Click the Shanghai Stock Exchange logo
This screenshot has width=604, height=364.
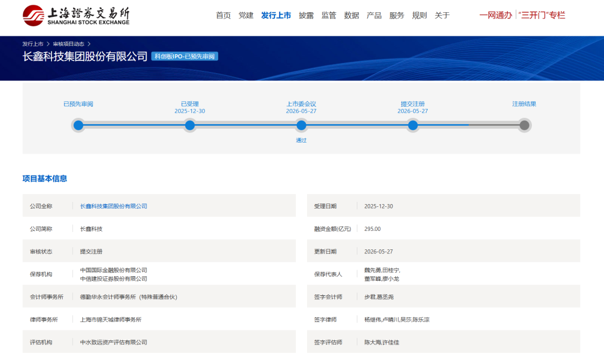pos(76,16)
